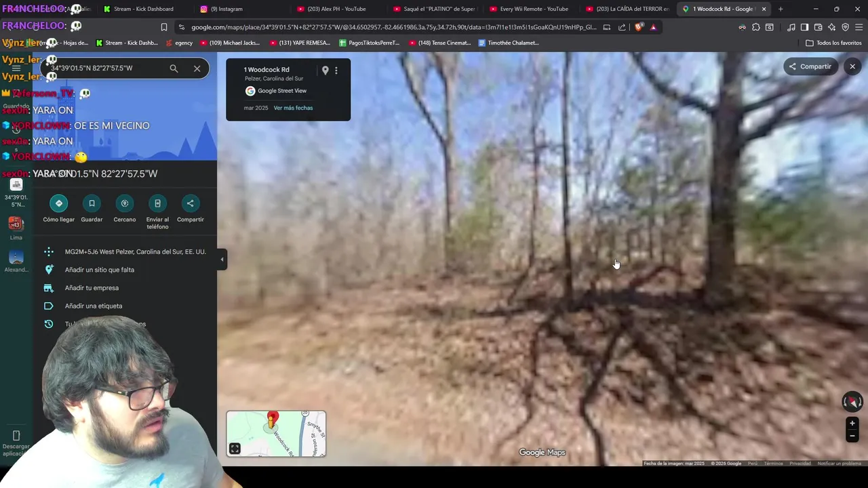Viewport: 868px width, 488px height.
Task: Open the (109) Michael Jacks... bookmark
Action: tap(229, 43)
